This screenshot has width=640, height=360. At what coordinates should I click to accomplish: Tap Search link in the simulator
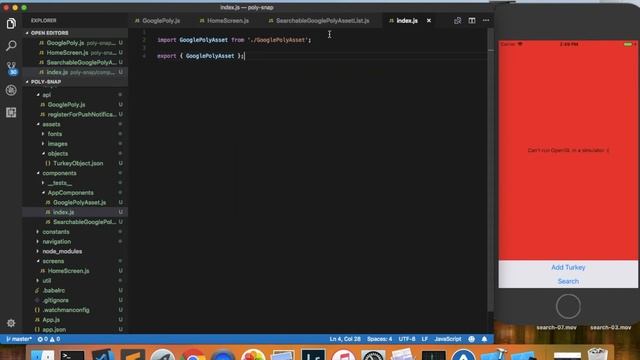point(568,281)
